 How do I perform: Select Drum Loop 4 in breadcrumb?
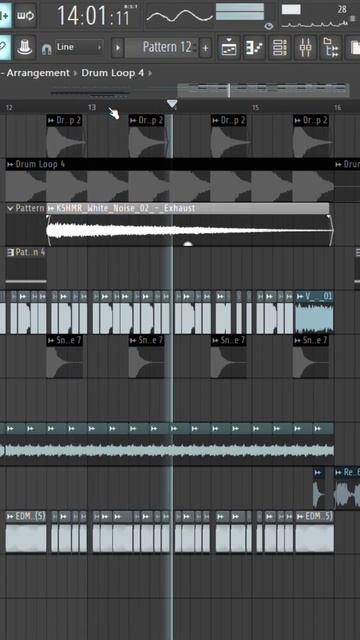(x=113, y=73)
